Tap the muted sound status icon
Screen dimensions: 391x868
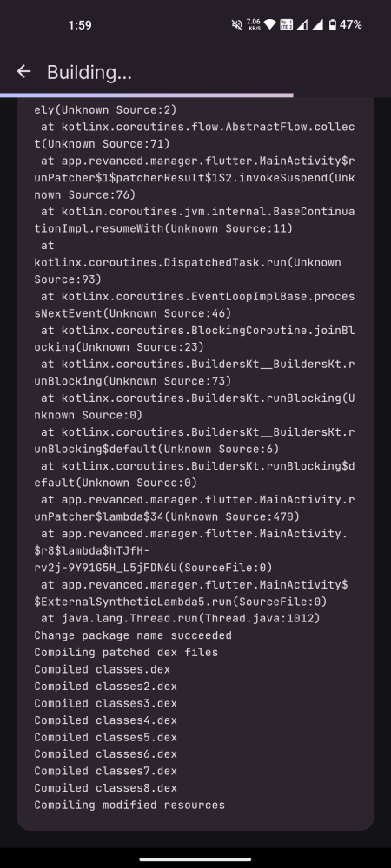pyautogui.click(x=236, y=25)
